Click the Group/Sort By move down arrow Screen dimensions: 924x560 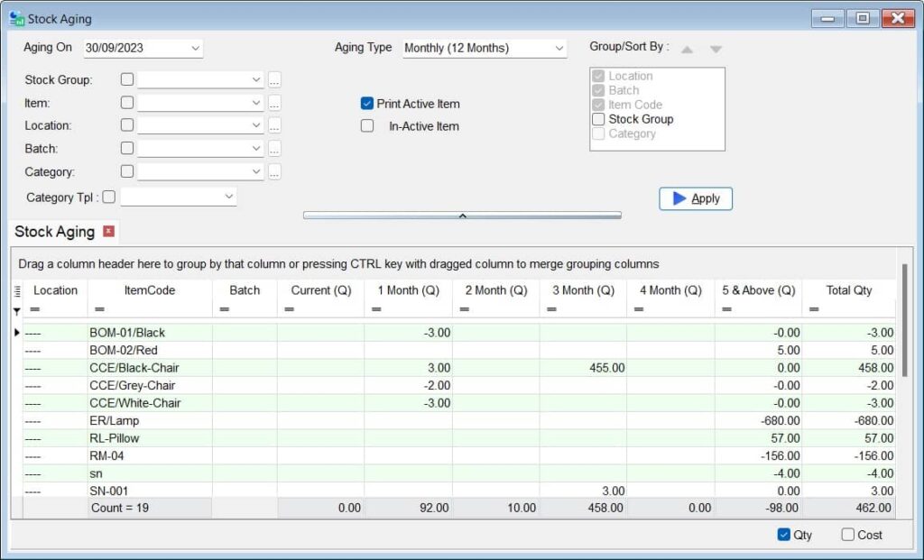715,48
